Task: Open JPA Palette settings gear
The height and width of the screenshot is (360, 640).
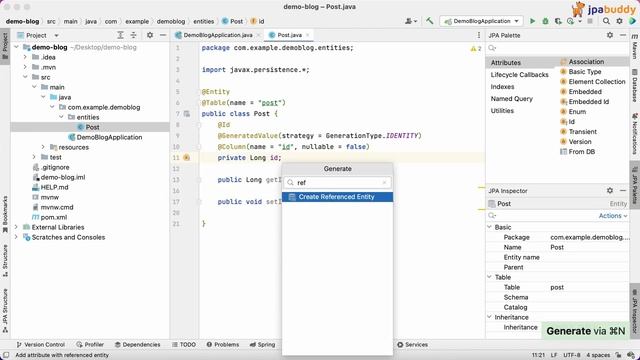Action: pyautogui.click(x=610, y=35)
